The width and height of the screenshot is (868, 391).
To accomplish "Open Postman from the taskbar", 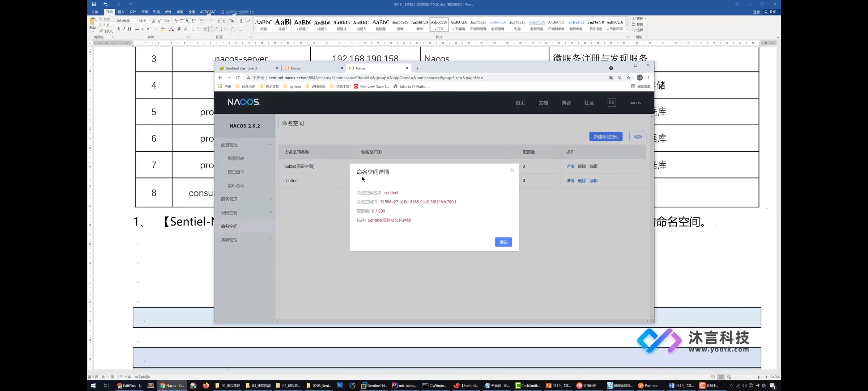I will pos(648,386).
